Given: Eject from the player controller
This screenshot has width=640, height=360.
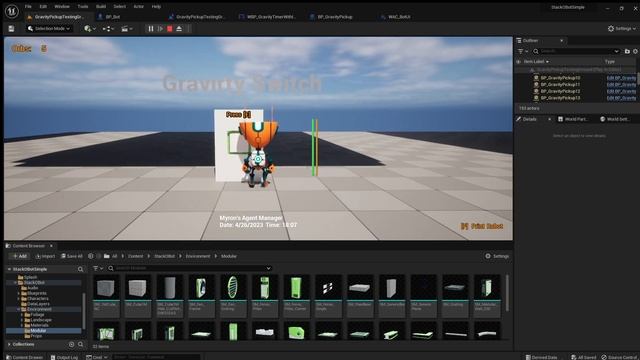Looking at the screenshot, I should click(x=179, y=29).
